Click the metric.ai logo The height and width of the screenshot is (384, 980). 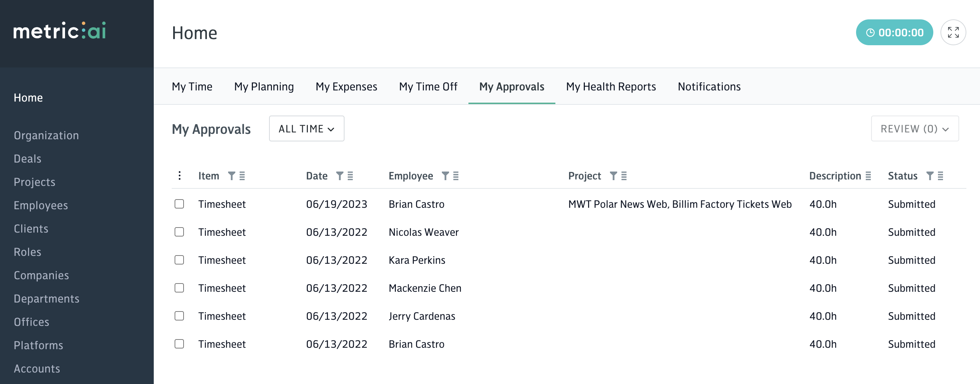(x=60, y=31)
